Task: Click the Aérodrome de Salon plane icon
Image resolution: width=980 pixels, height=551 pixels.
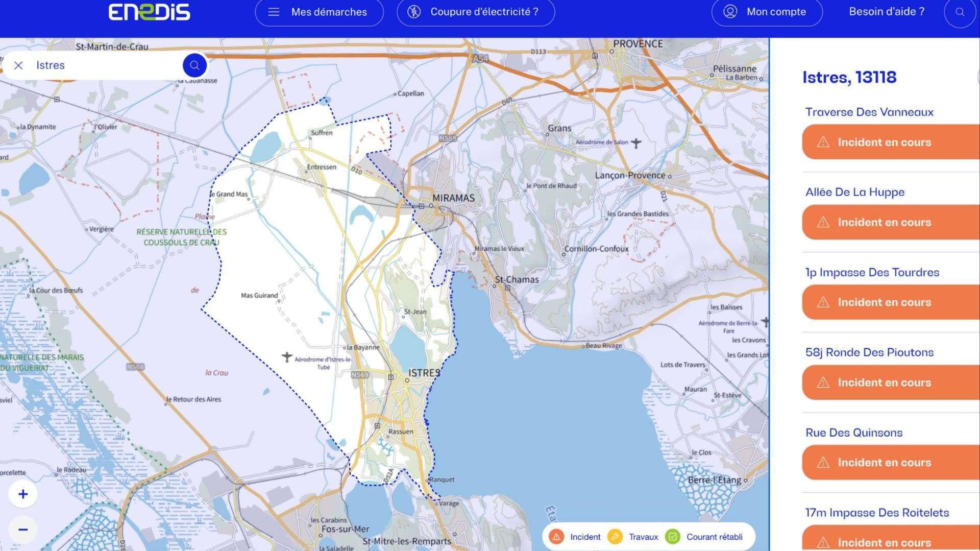Action: point(635,142)
